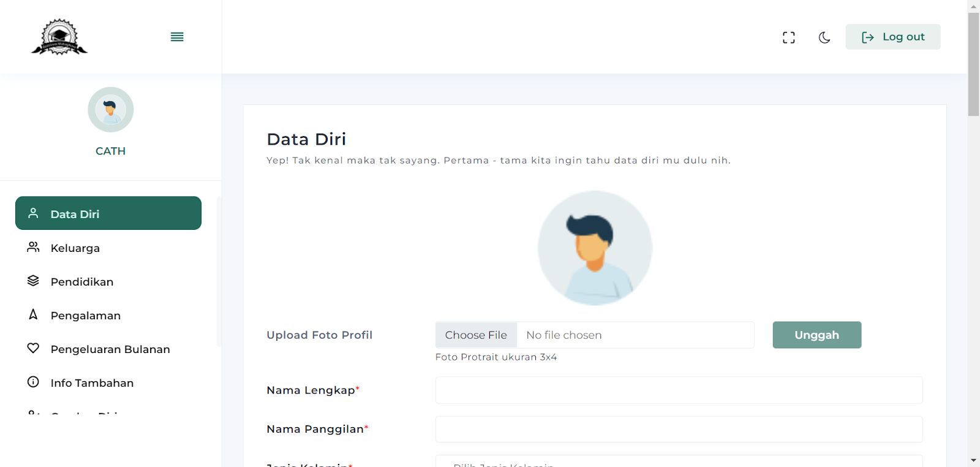
Task: Click the CATH user avatar in sidebar
Action: [x=110, y=110]
